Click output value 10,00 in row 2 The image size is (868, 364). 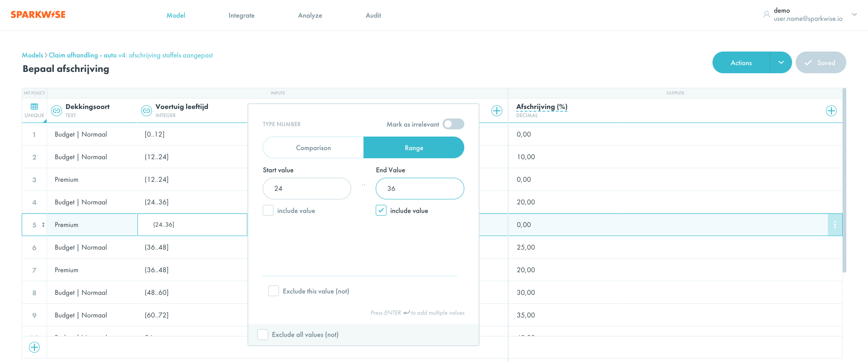(526, 157)
